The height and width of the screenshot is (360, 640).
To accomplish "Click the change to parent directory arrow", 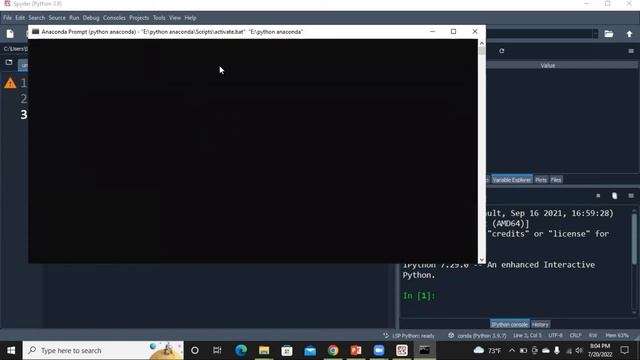I will (629, 34).
